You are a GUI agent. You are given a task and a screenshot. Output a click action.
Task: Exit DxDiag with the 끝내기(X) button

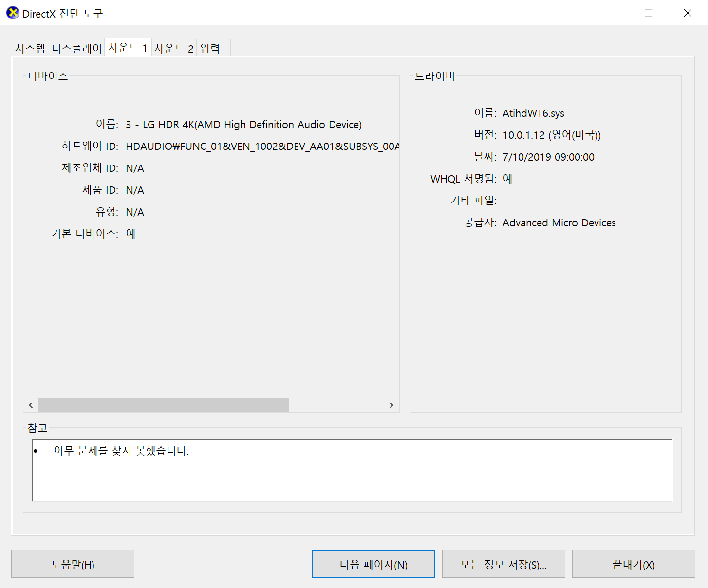633,564
